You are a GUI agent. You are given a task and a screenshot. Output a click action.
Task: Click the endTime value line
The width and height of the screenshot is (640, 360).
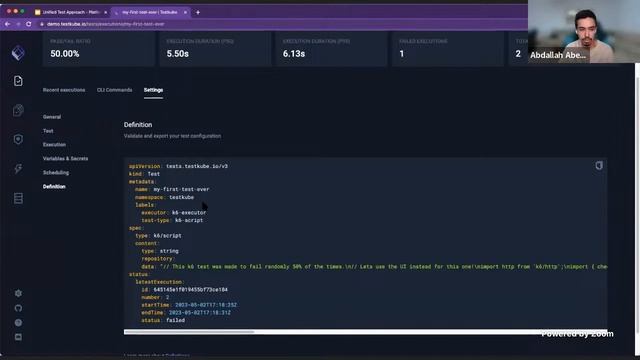point(186,313)
